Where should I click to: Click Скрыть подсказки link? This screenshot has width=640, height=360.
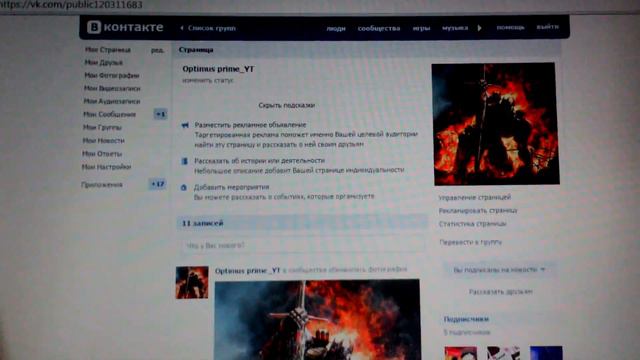coord(287,105)
